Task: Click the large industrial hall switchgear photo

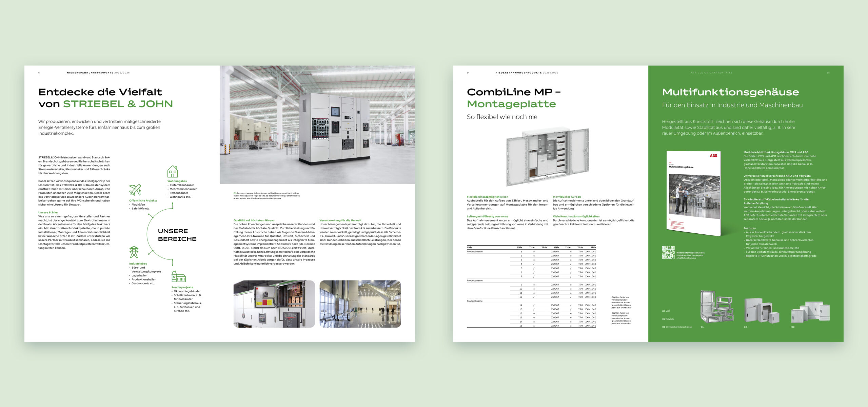Action: pyautogui.click(x=317, y=124)
